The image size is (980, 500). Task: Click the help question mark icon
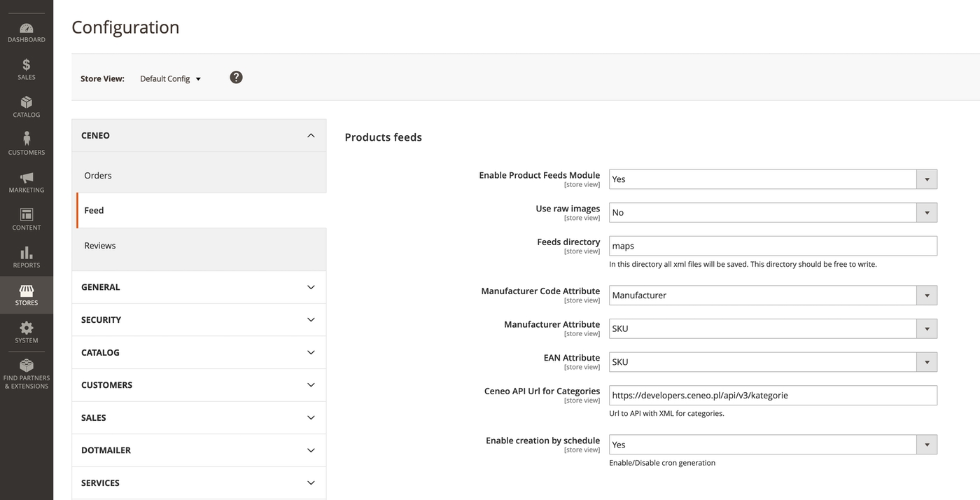click(236, 77)
